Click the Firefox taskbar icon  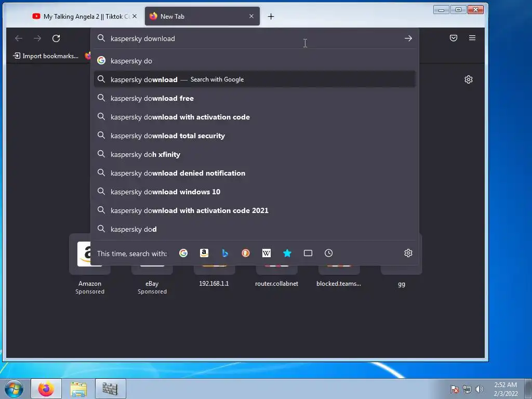point(46,389)
